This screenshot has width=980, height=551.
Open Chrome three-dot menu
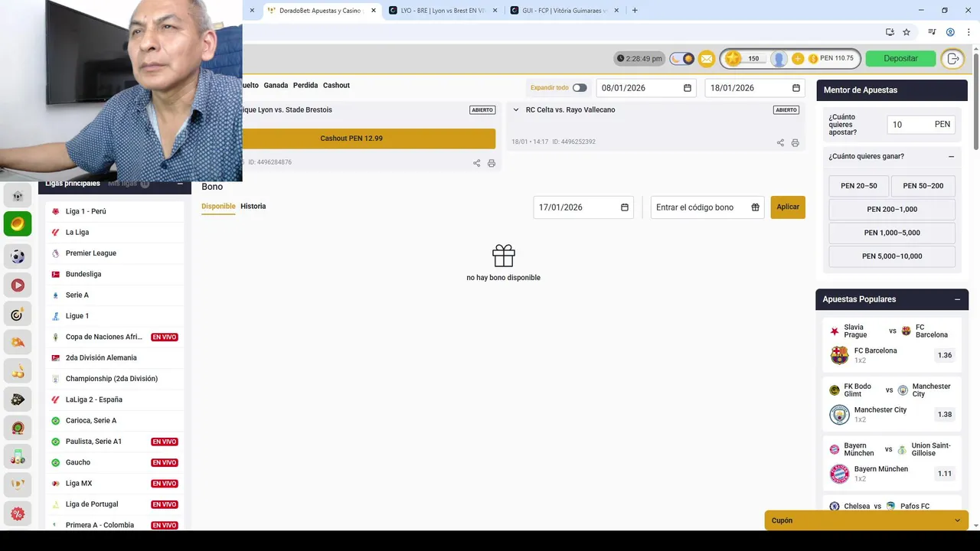[x=969, y=32]
